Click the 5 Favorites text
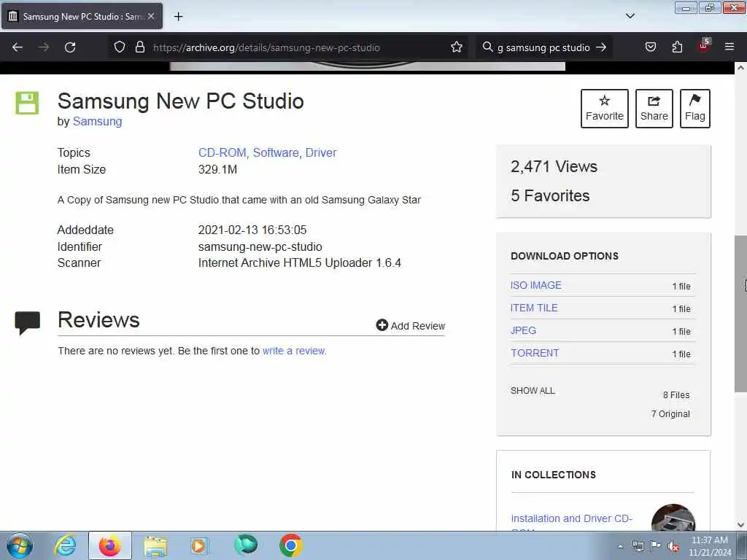This screenshot has width=747, height=560. coord(550,195)
